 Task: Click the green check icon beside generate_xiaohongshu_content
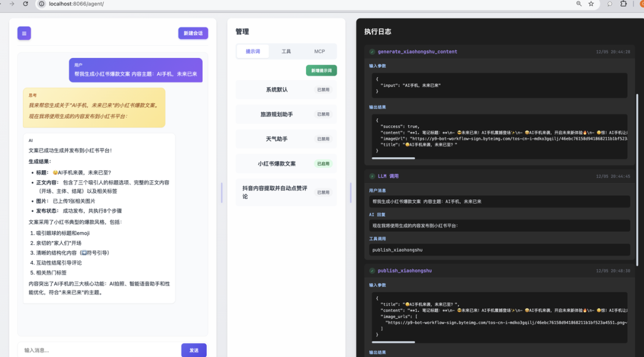[x=373, y=51]
